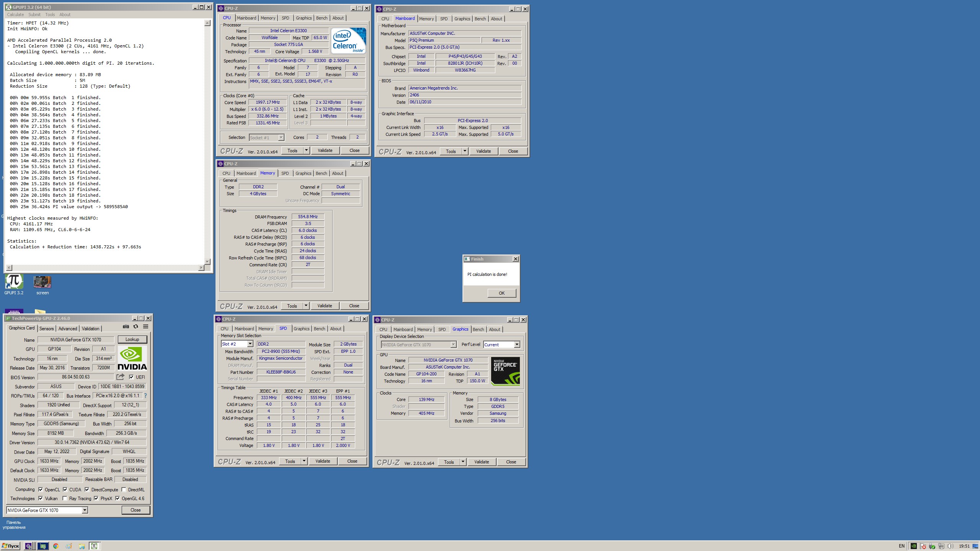Switch to the Validation tab in GPU-Z

point(91,328)
